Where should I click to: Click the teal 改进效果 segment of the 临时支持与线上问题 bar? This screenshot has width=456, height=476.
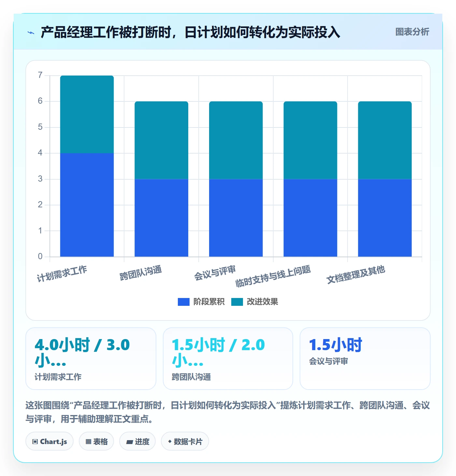(310, 140)
